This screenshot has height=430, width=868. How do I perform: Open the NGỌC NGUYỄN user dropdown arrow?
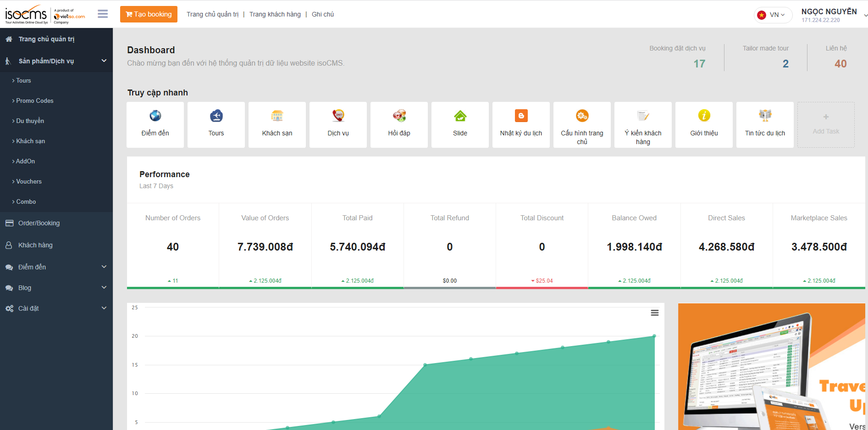(x=865, y=15)
